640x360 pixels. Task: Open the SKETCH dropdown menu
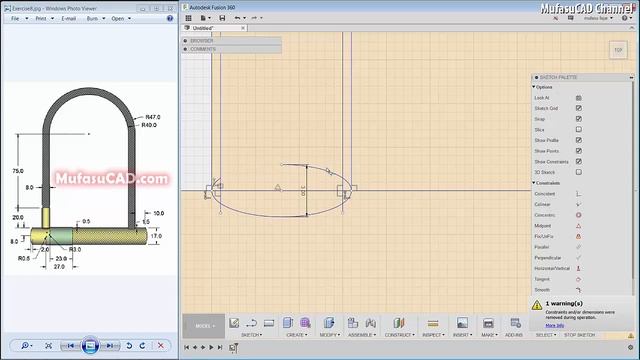pos(251,335)
